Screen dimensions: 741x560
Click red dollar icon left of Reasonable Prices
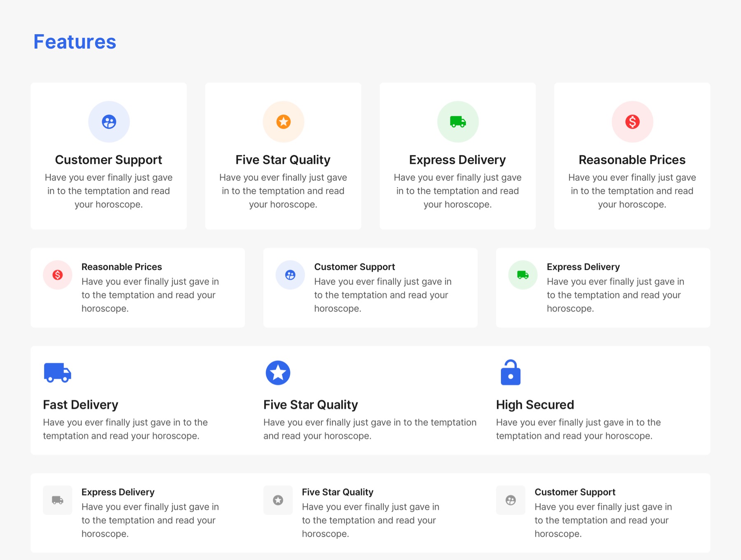(58, 275)
